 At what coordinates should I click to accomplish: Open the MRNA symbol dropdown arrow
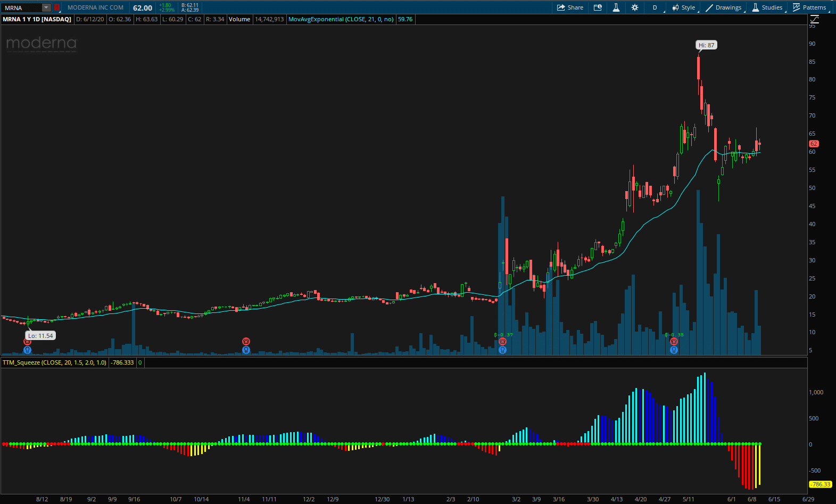click(x=46, y=7)
